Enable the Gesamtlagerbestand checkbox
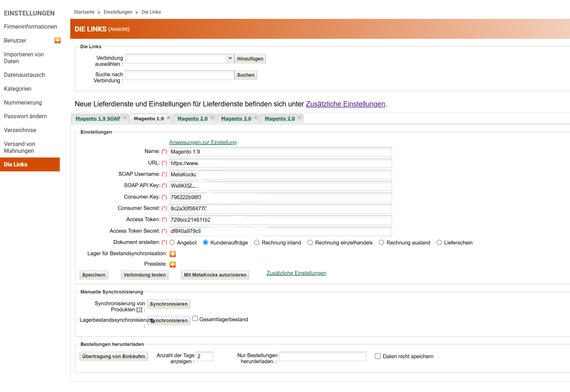This screenshot has height=392, width=570. pyautogui.click(x=195, y=319)
